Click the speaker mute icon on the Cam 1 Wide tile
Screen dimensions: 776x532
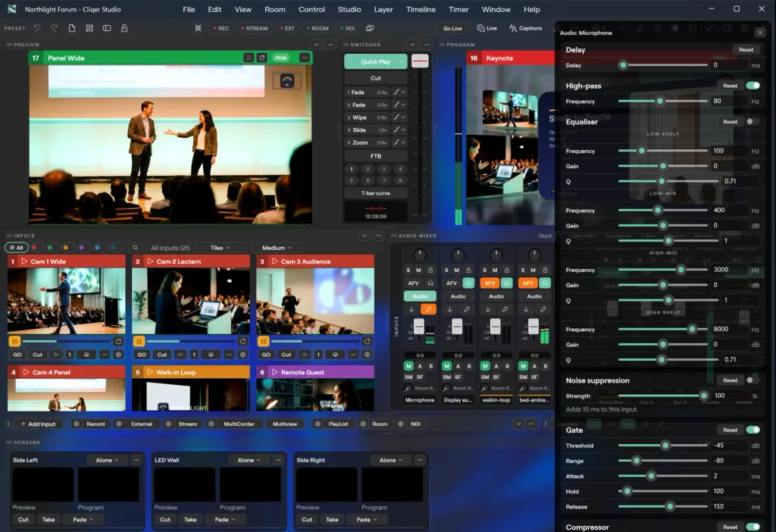(x=56, y=355)
